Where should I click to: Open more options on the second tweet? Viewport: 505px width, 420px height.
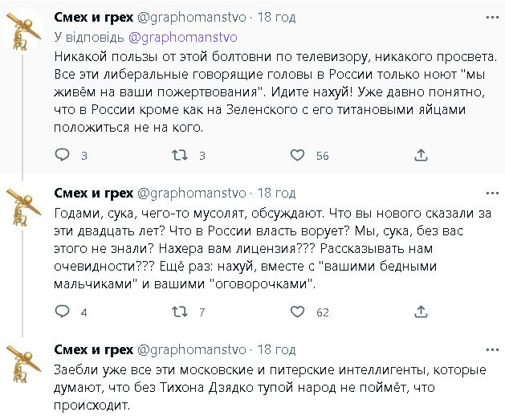[x=490, y=194]
